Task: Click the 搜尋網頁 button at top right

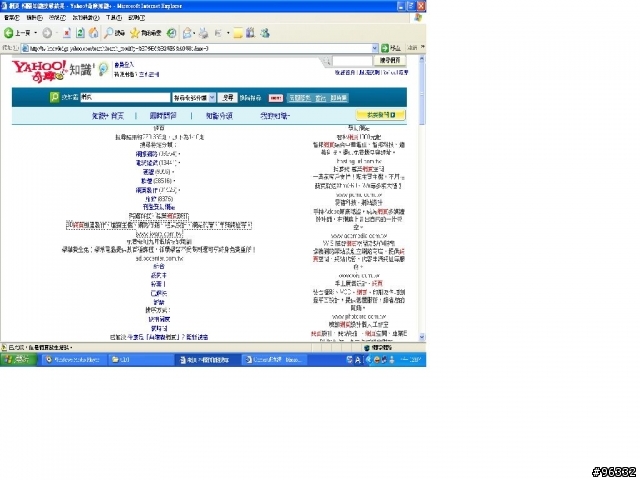Action: (390, 60)
